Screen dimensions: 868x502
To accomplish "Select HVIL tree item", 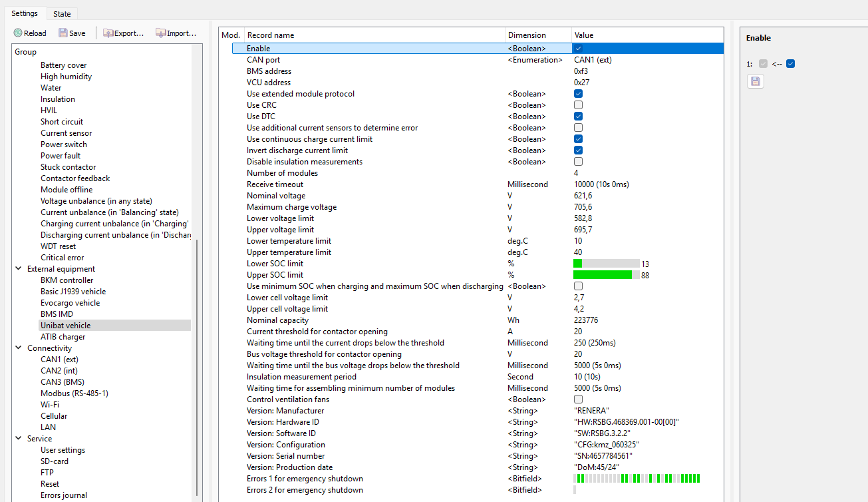I will tap(49, 111).
